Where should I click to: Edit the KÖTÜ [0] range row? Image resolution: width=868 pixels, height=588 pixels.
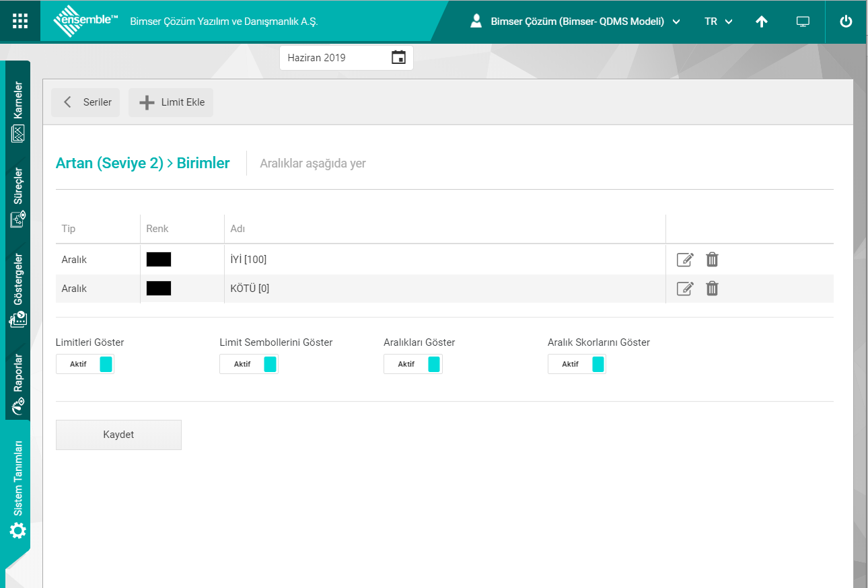(684, 289)
